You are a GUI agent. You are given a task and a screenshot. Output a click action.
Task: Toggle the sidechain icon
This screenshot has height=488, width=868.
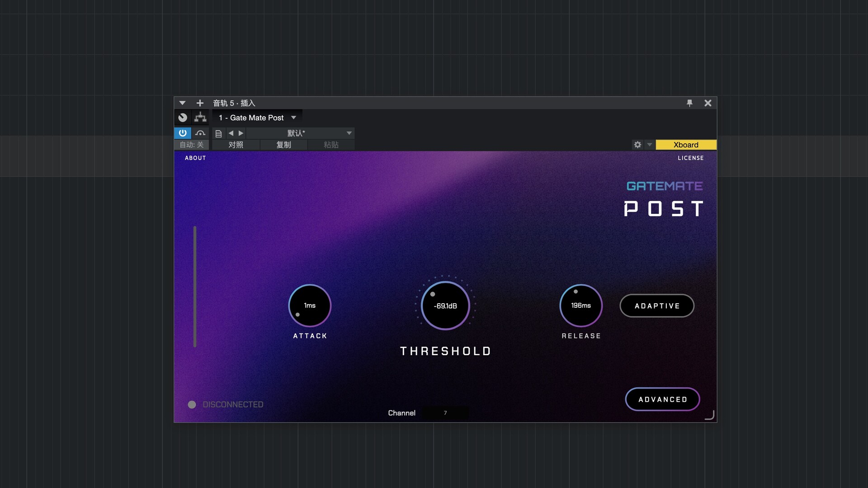tap(200, 133)
